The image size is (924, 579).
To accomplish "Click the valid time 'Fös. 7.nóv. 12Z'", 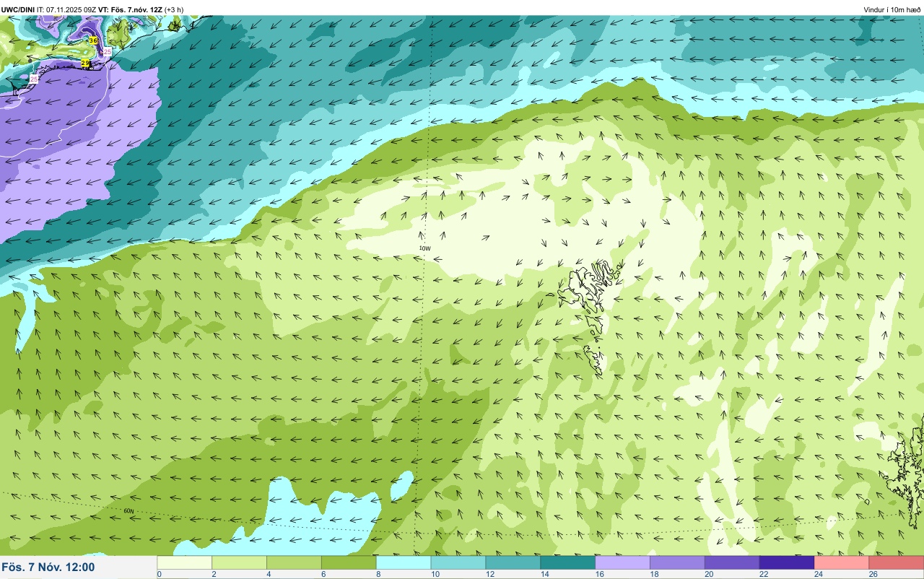I will click(137, 9).
